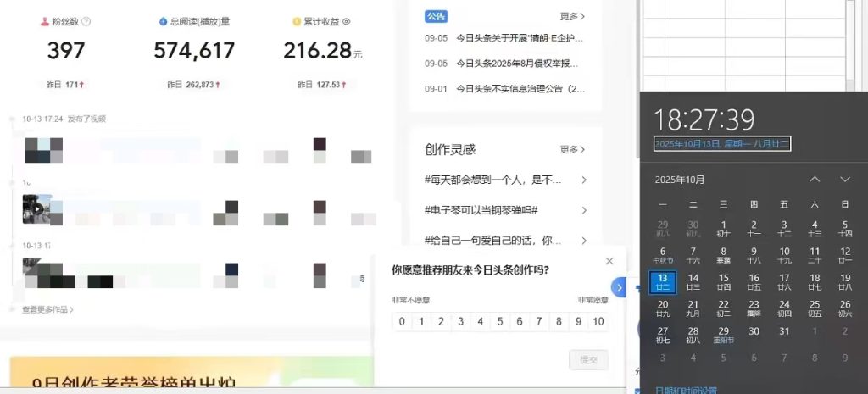Go to next month in calendar

844,180
